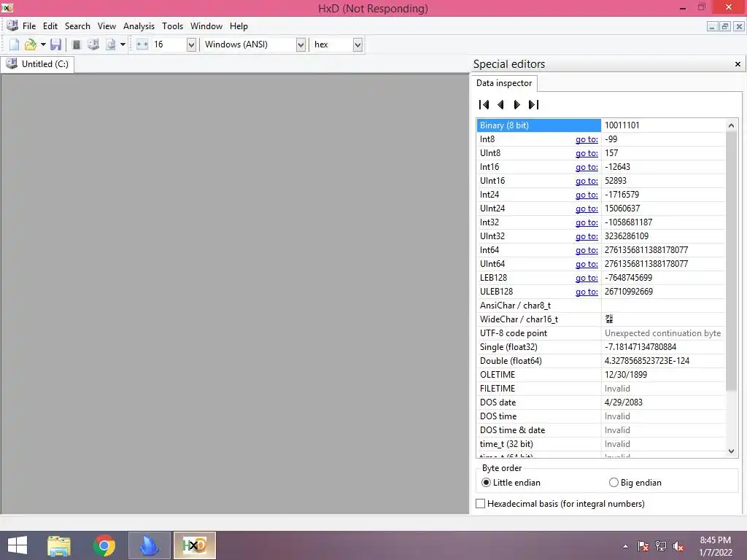
Task: Click go to link for LEB128
Action: coord(587,278)
